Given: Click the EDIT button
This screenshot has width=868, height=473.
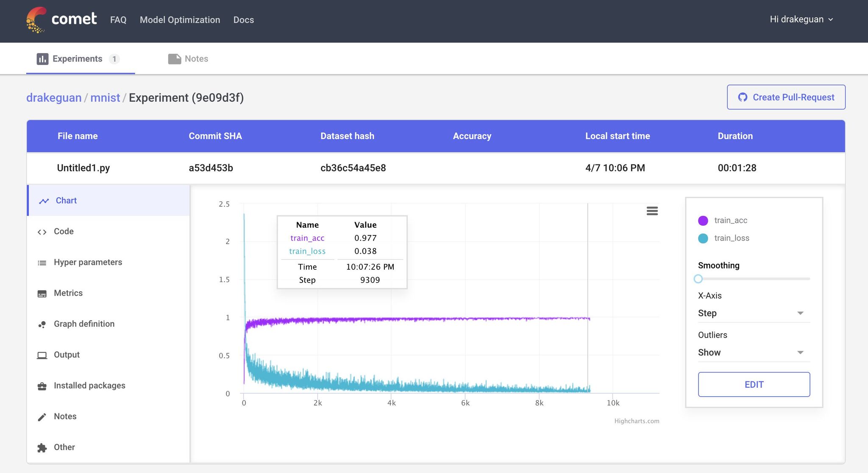Looking at the screenshot, I should pyautogui.click(x=754, y=384).
